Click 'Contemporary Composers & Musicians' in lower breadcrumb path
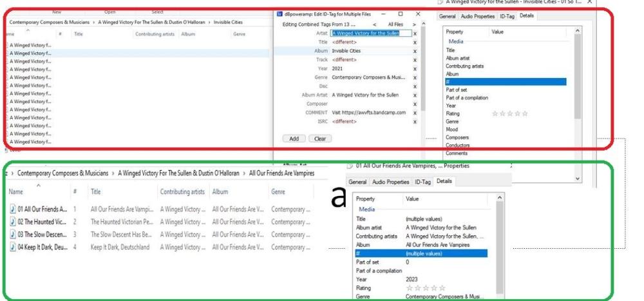The width and height of the screenshot is (644, 301). pos(62,173)
